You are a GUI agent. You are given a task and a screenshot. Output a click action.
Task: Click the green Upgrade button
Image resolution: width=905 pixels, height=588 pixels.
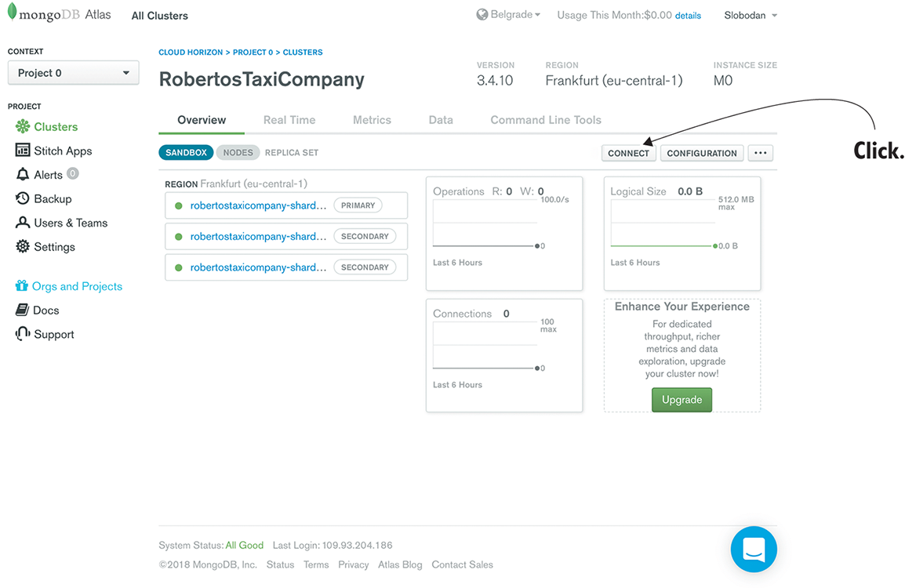click(681, 400)
